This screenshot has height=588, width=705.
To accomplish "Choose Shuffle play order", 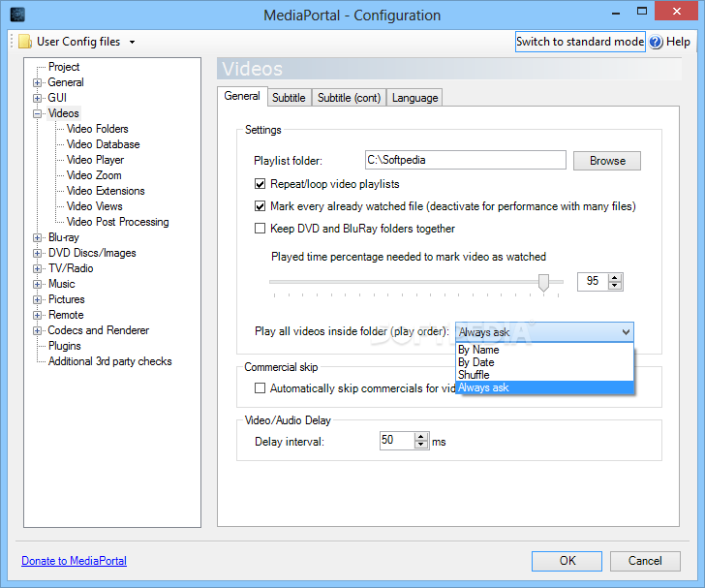I will 544,375.
